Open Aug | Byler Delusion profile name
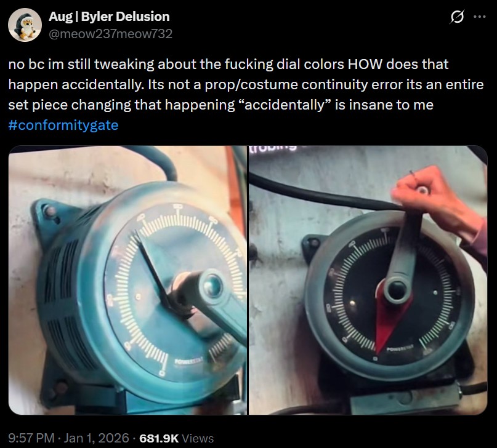Viewport: 497px width, 448px height. pos(109,17)
